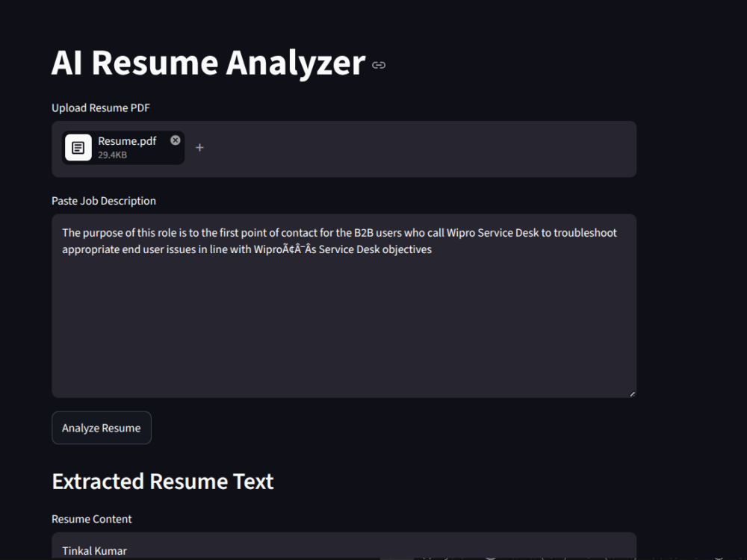The width and height of the screenshot is (747, 560).
Task: Click the Upload Resume PDF label
Action: [x=101, y=108]
